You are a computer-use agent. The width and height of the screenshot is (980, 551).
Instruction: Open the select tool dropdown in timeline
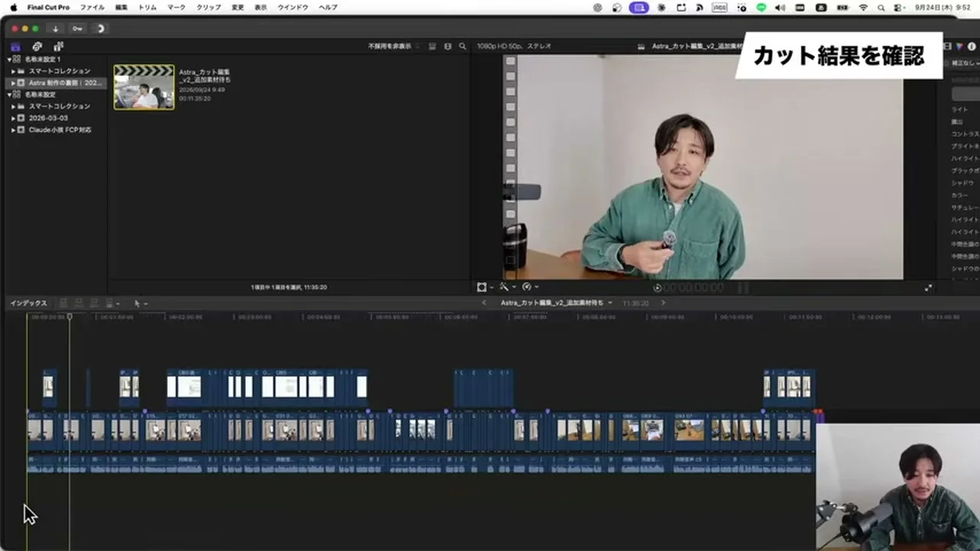click(x=141, y=303)
